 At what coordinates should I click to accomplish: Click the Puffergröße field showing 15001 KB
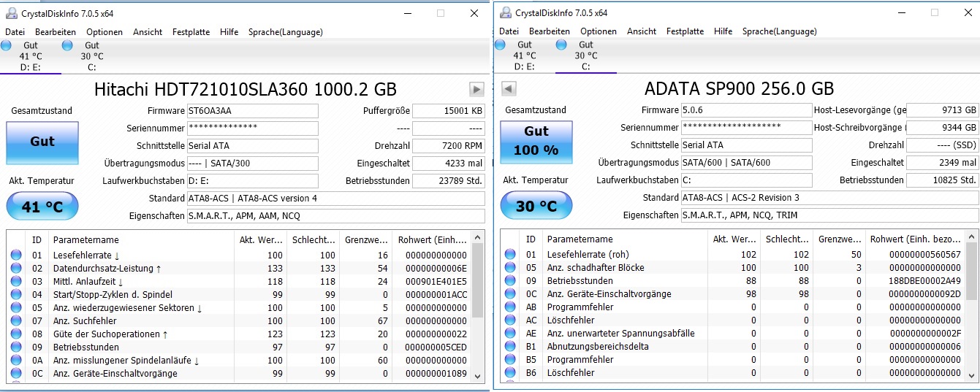pyautogui.click(x=449, y=111)
